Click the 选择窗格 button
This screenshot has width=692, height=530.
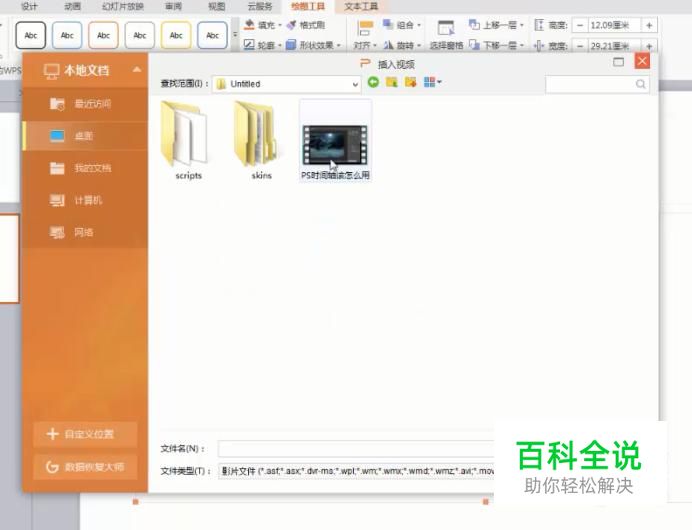[x=446, y=35]
